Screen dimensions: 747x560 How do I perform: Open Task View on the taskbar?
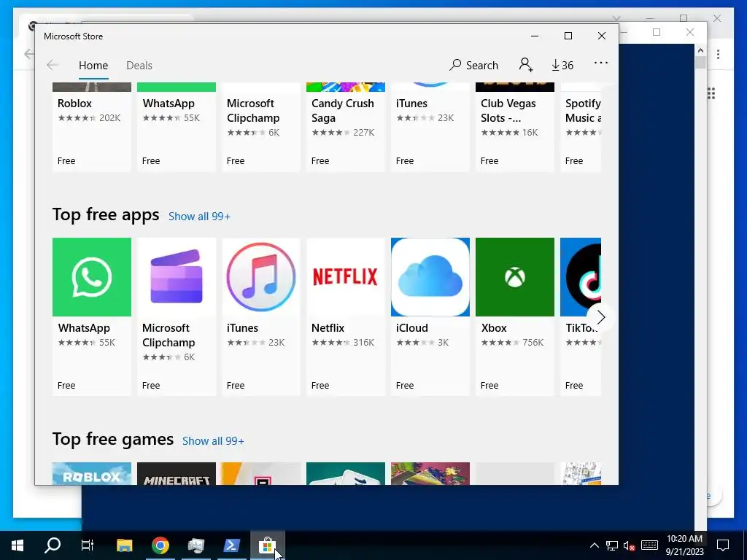coord(88,545)
